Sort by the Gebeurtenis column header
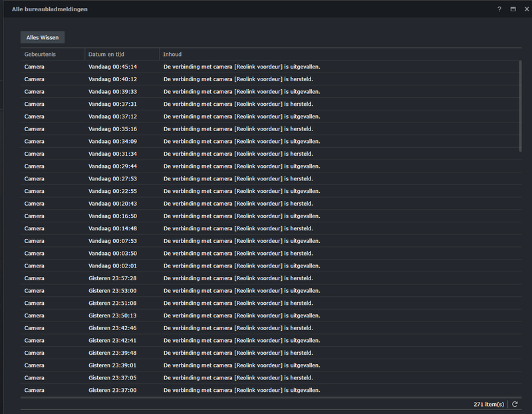The image size is (532, 414). tap(52, 54)
